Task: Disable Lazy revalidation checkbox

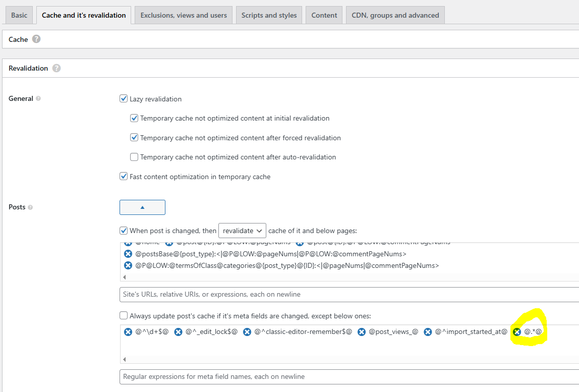Action: tap(124, 99)
